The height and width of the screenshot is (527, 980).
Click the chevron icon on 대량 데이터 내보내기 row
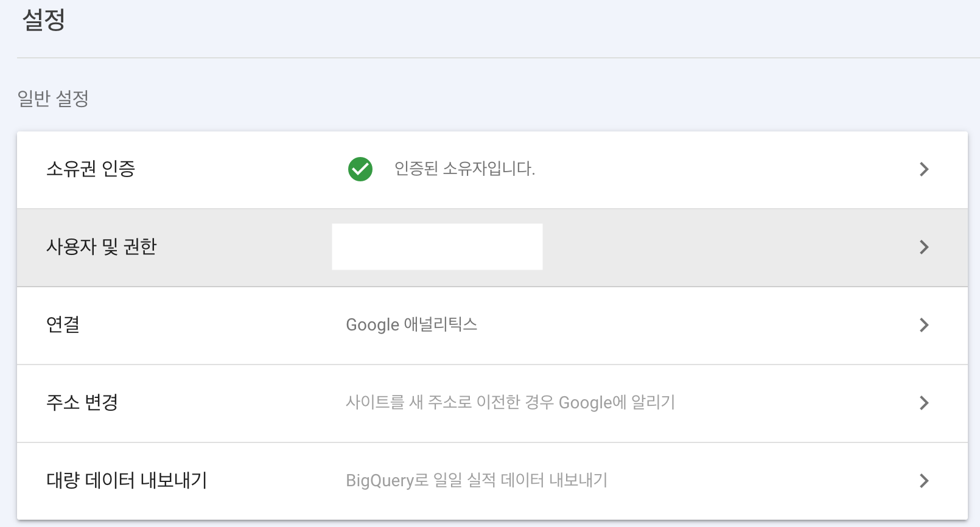(x=924, y=480)
